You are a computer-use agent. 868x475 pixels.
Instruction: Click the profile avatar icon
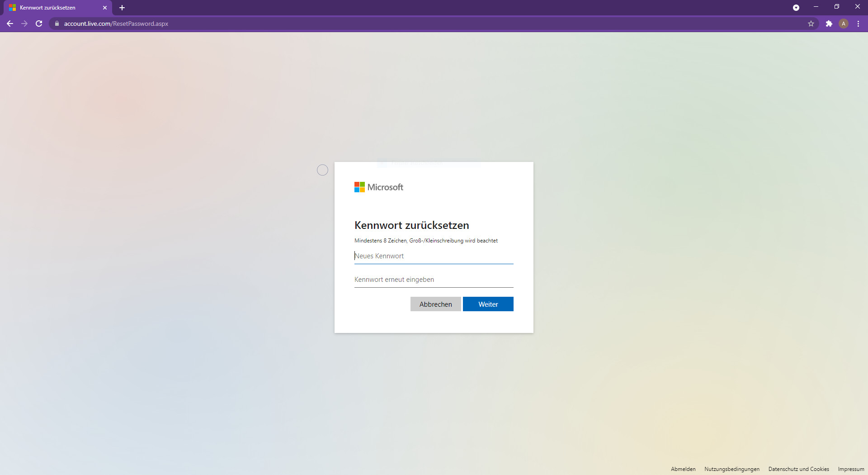pyautogui.click(x=844, y=24)
